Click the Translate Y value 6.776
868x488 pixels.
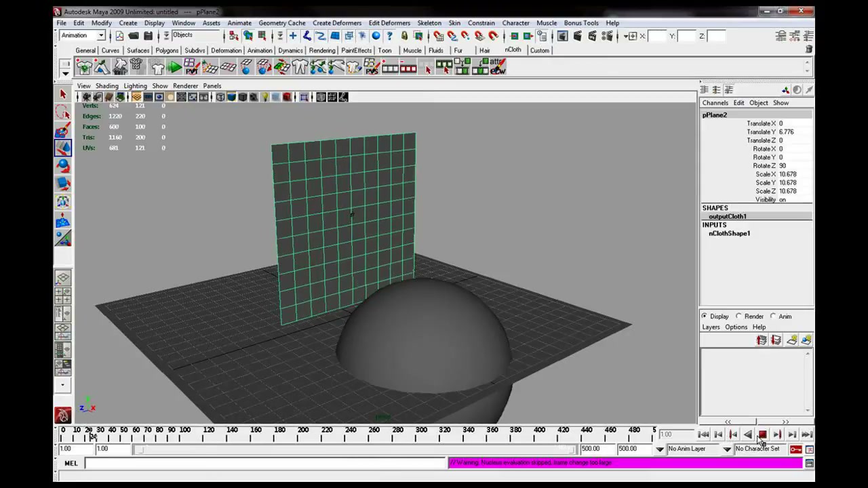tap(786, 132)
